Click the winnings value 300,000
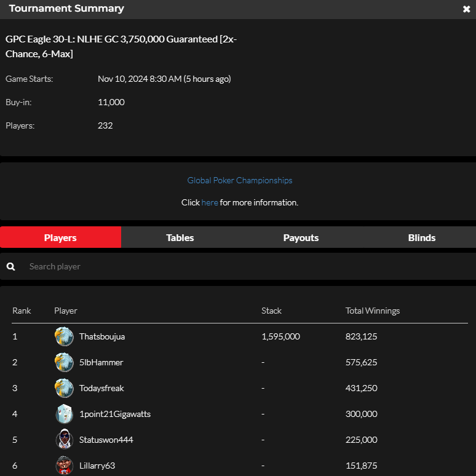The height and width of the screenshot is (476, 476). click(x=361, y=414)
